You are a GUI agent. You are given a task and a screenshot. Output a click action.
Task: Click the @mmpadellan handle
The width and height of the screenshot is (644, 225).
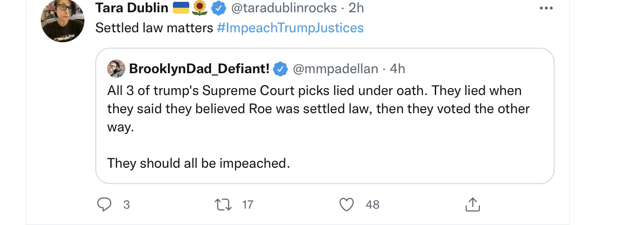click(335, 69)
